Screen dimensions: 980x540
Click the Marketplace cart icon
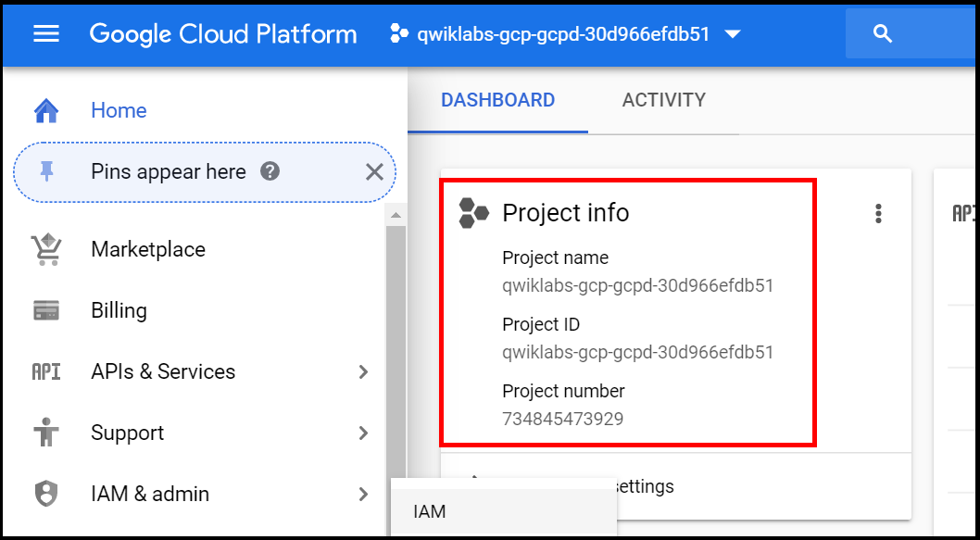pyautogui.click(x=46, y=249)
